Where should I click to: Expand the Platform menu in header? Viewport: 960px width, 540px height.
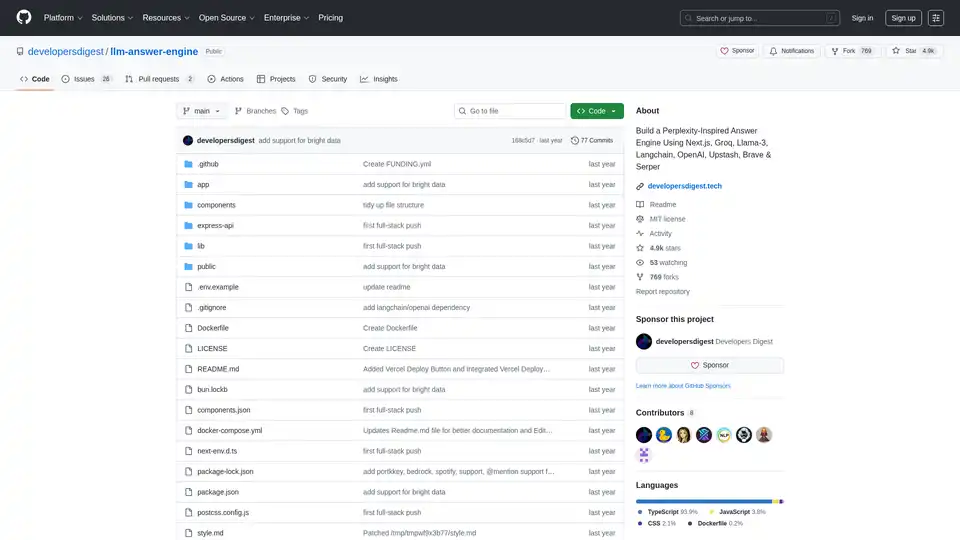(62, 18)
